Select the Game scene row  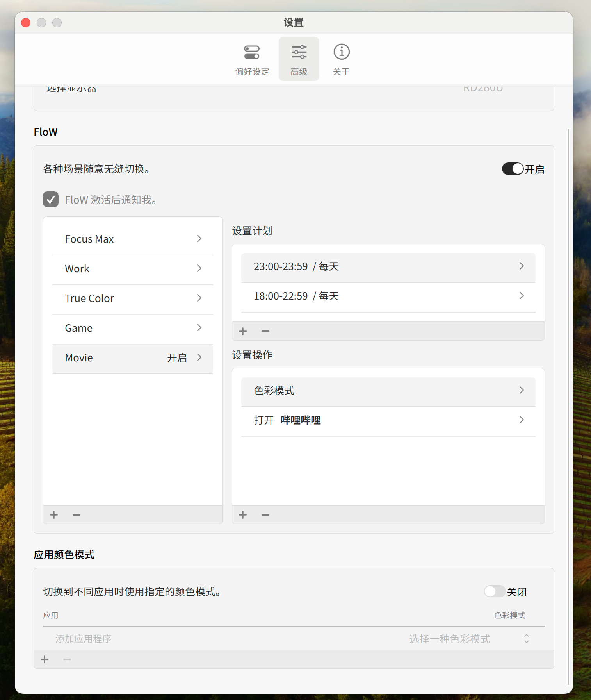[x=133, y=329]
